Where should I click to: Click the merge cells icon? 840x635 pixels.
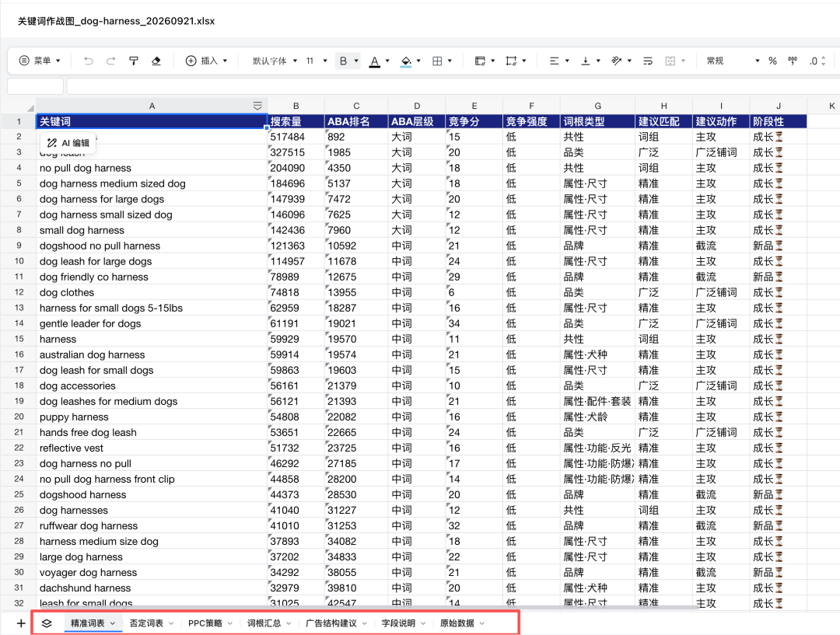(x=670, y=61)
